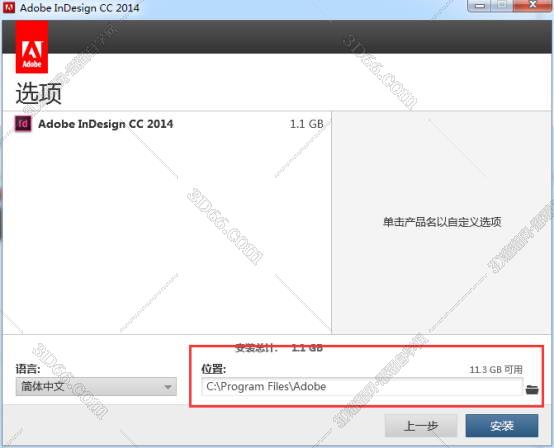The width and height of the screenshot is (554, 448).
Task: Open the 简体中文 language dropdown
Action: click(x=96, y=387)
